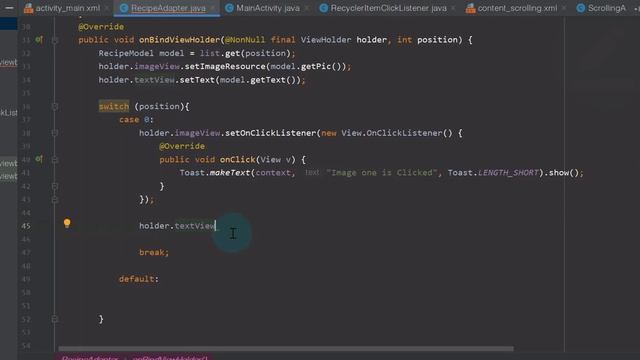This screenshot has height=360, width=640.
Task: Click the 'int position' parameter
Action: tap(427, 40)
